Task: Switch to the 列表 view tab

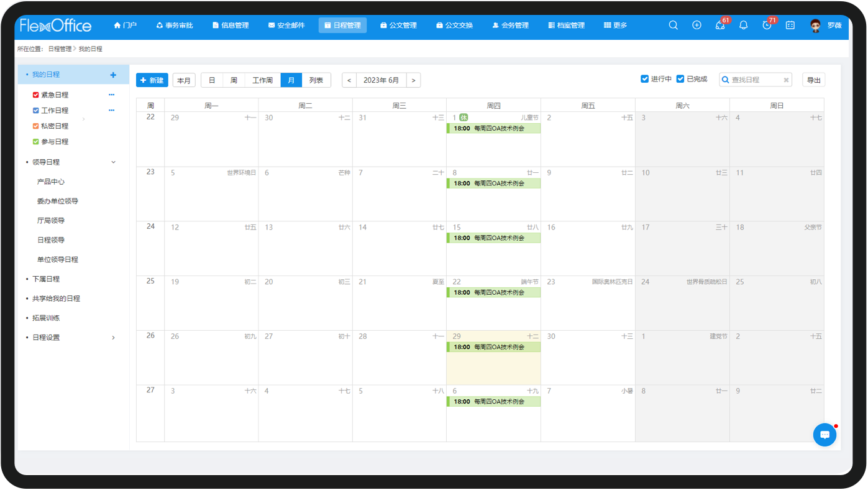Action: 316,80
